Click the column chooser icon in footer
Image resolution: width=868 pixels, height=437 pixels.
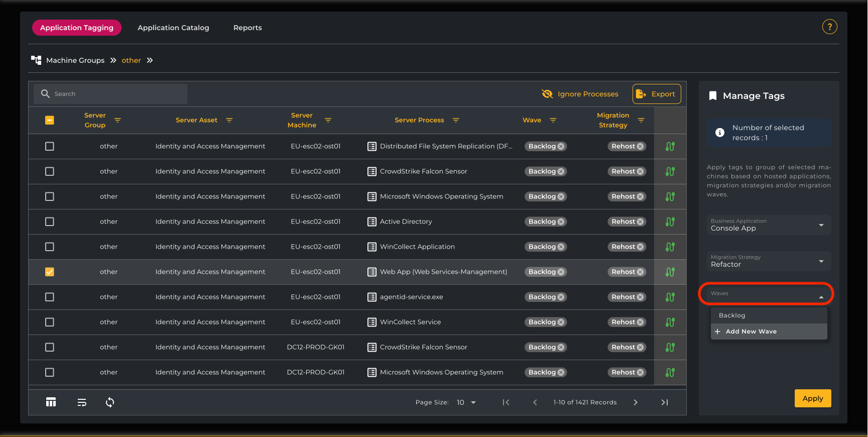point(51,402)
